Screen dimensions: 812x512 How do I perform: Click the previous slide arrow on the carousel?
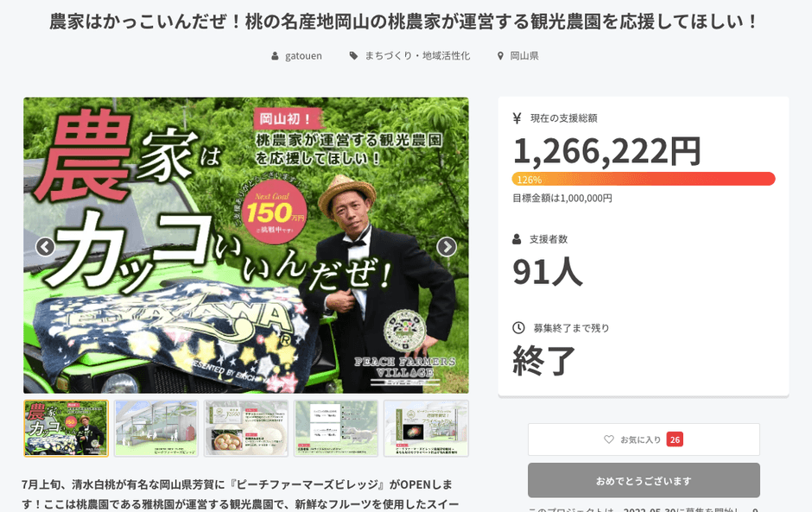click(45, 246)
